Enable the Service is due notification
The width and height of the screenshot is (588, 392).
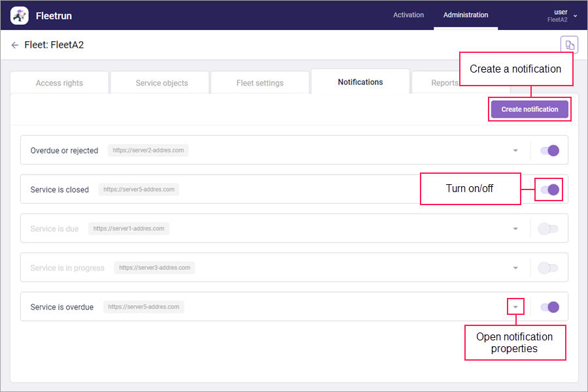(548, 229)
